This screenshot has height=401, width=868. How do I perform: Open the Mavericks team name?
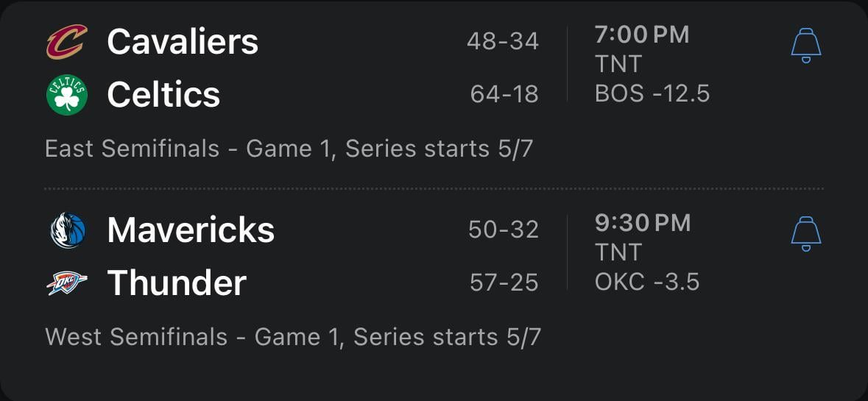coord(191,230)
